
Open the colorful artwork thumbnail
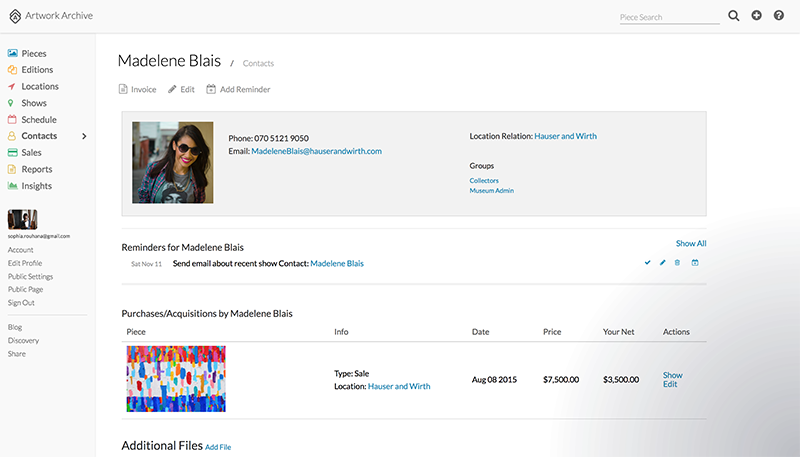coord(176,379)
